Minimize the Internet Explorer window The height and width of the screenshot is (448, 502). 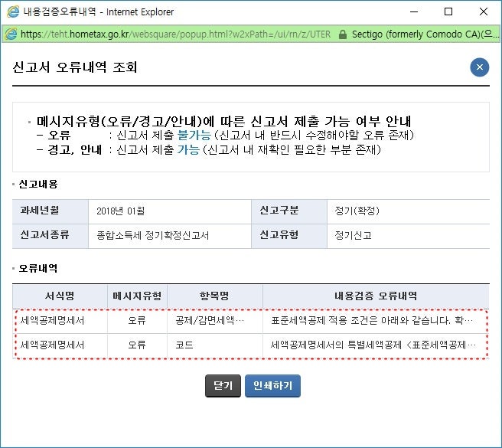click(414, 11)
